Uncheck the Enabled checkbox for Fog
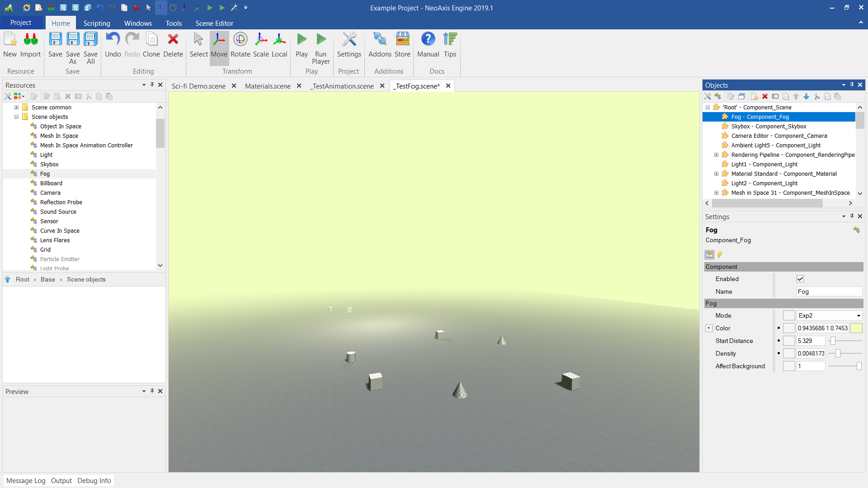Image resolution: width=868 pixels, height=488 pixels. [800, 279]
